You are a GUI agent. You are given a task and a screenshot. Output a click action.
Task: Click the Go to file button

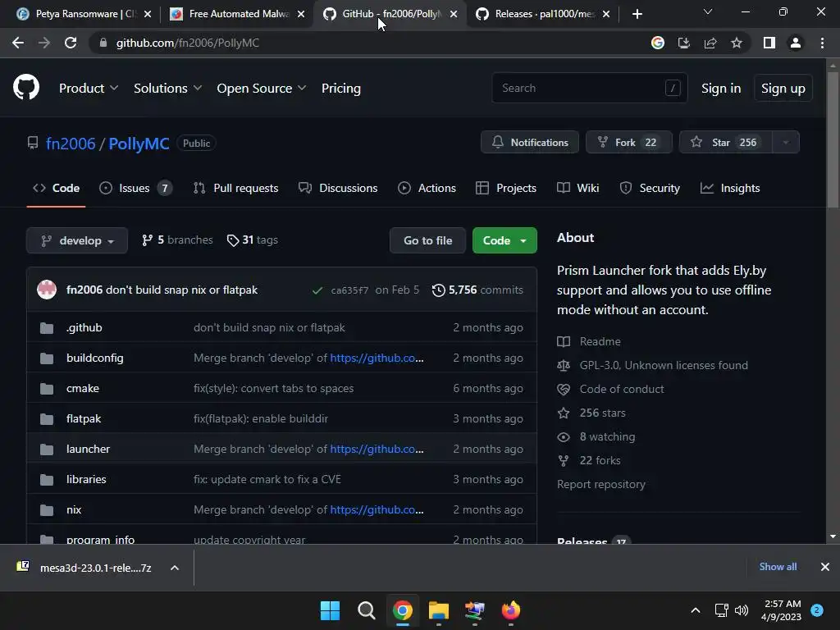427,240
